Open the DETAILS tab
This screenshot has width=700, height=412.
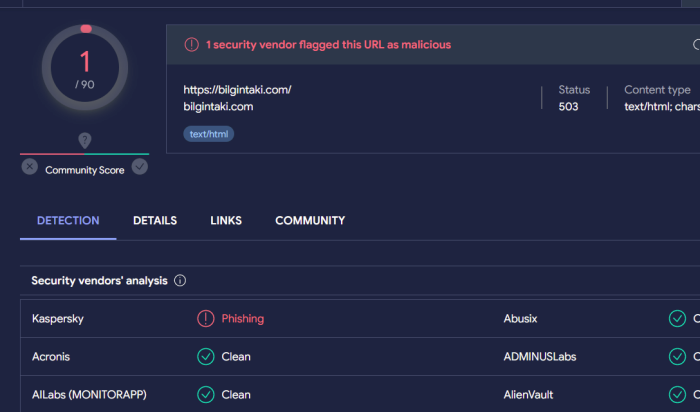click(155, 221)
